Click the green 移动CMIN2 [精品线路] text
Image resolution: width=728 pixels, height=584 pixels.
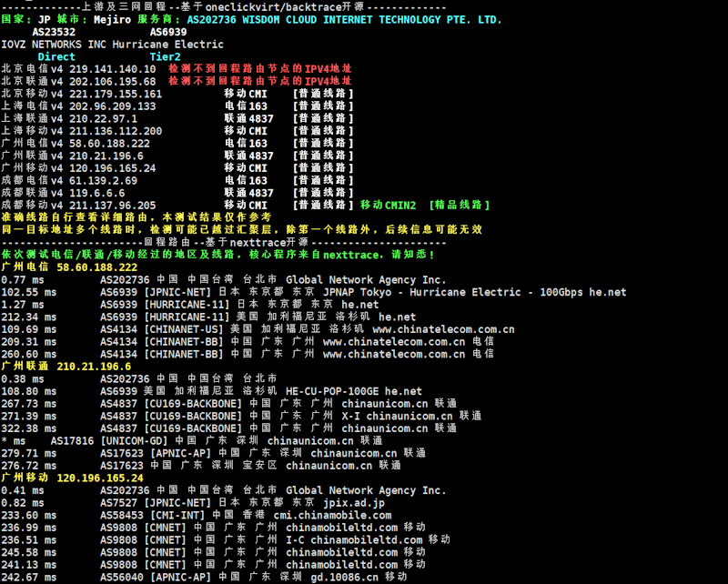(425, 205)
